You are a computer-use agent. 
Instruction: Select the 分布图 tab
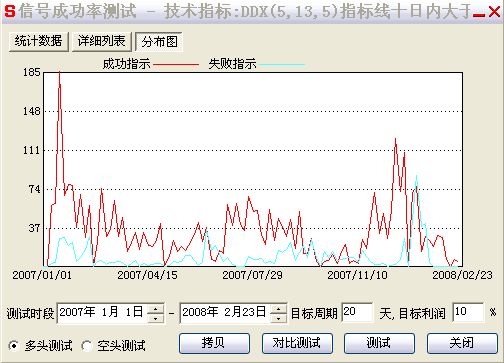click(159, 42)
